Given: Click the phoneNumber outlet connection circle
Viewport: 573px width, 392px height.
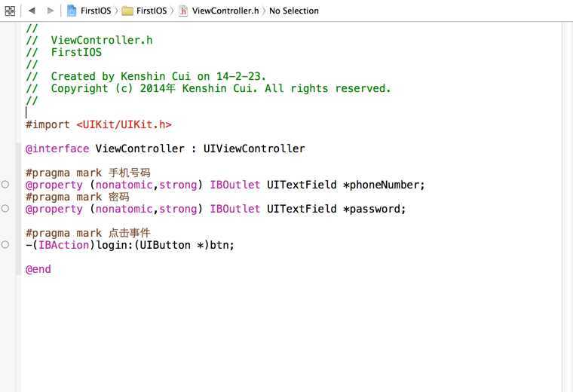Looking at the screenshot, I should click(x=5, y=184).
